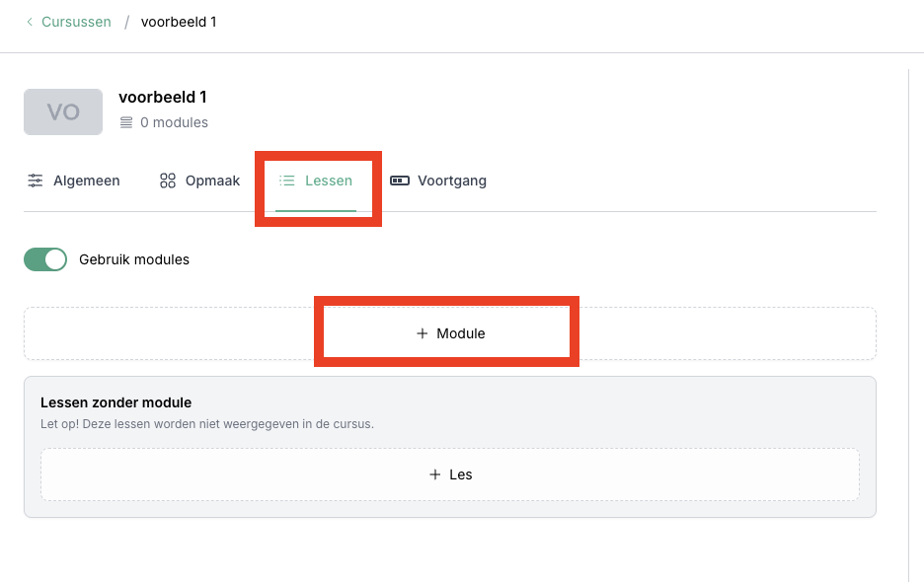Image resolution: width=924 pixels, height=582 pixels.
Task: Click the voorbeeld 1 breadcrumb text
Action: [x=179, y=22]
